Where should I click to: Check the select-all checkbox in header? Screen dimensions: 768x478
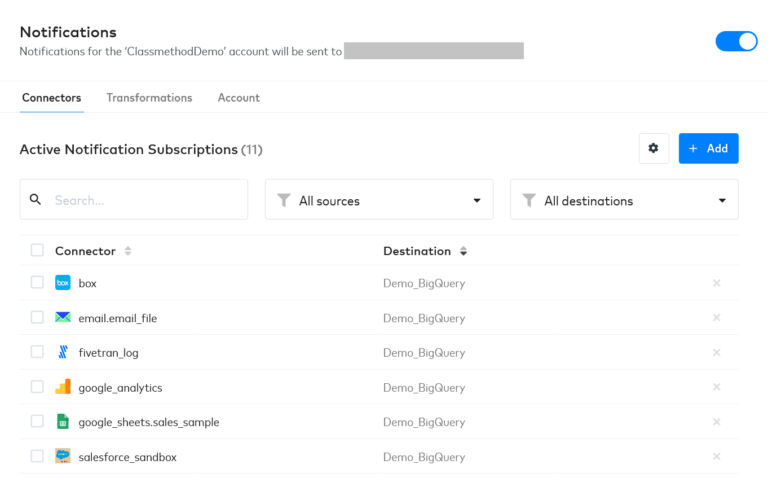37,250
